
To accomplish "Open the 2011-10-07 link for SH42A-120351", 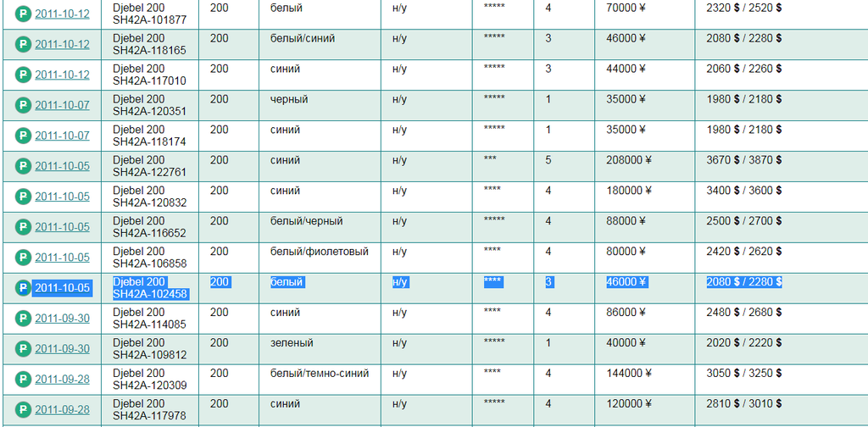I will (x=62, y=106).
